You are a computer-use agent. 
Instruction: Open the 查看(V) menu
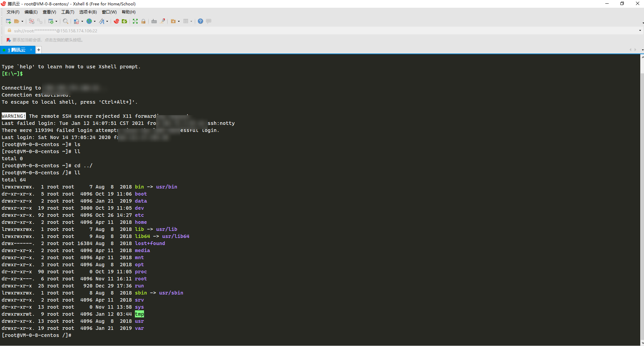coord(49,12)
